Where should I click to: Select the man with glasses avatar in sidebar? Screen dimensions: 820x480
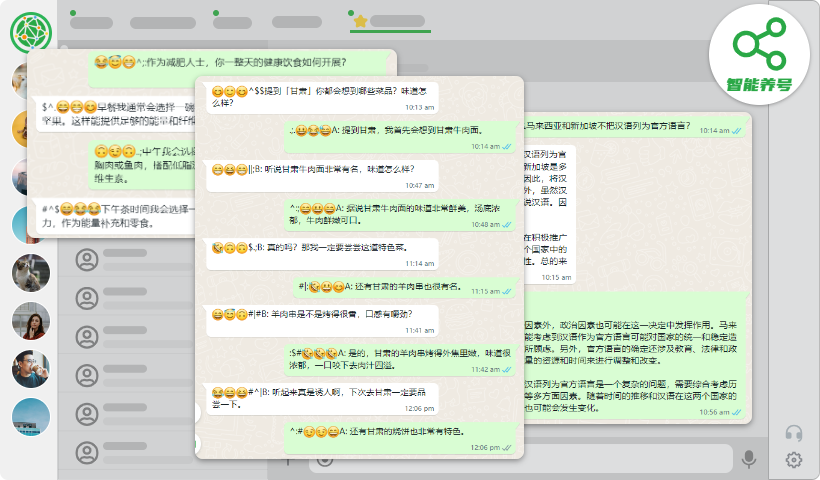31,369
